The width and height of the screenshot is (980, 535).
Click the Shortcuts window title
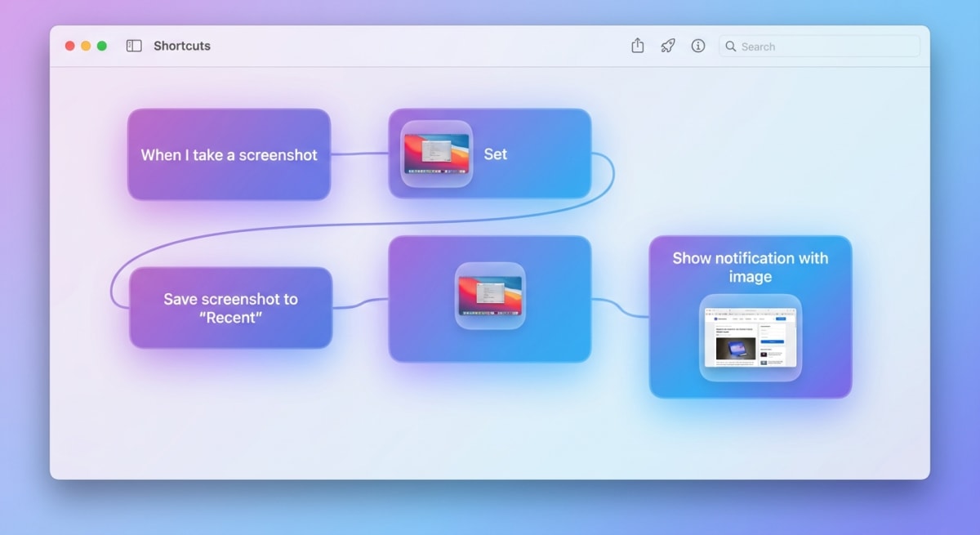point(181,46)
